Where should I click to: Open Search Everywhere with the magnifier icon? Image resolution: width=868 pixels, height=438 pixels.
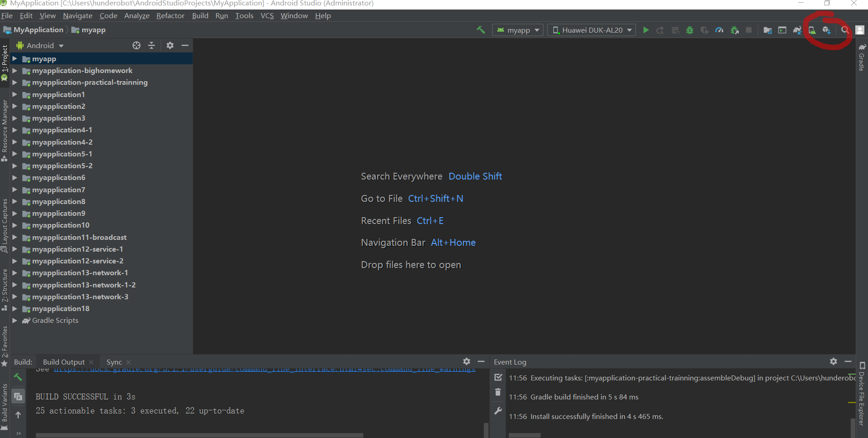pos(845,30)
